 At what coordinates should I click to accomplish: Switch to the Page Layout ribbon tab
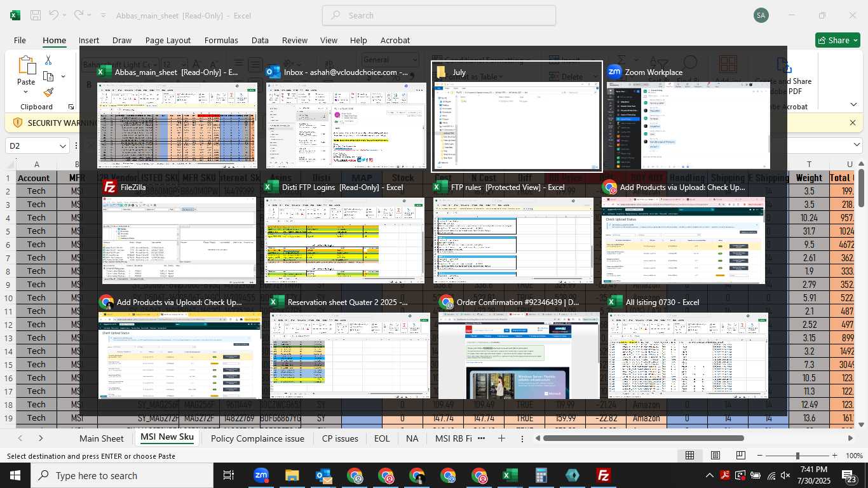pyautogui.click(x=168, y=40)
